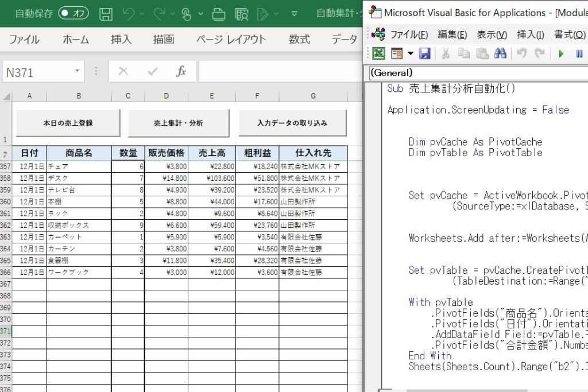Select column header B
Screen dimensions: 588x392
79,96
